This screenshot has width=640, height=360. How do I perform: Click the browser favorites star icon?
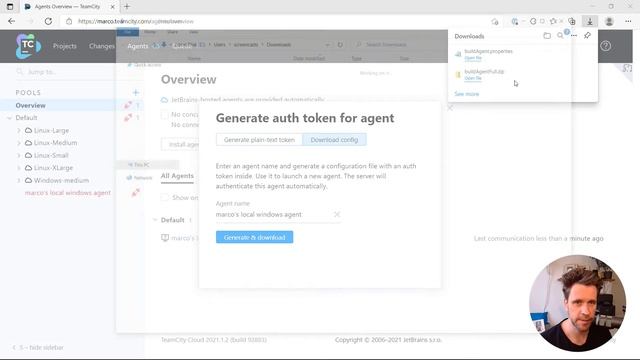tap(553, 22)
